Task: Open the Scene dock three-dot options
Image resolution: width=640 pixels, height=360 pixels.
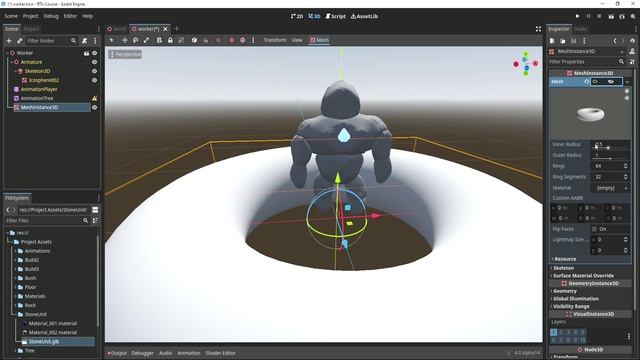Action: point(95,40)
